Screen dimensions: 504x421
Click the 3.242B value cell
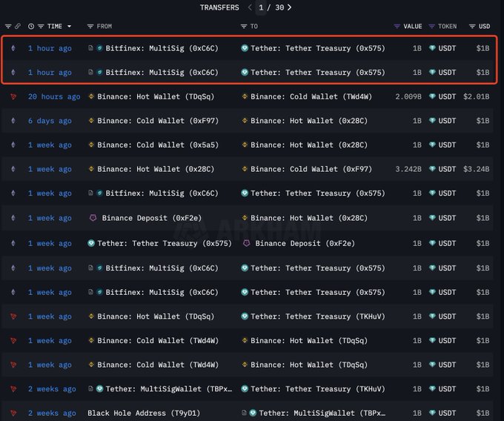tap(408, 169)
